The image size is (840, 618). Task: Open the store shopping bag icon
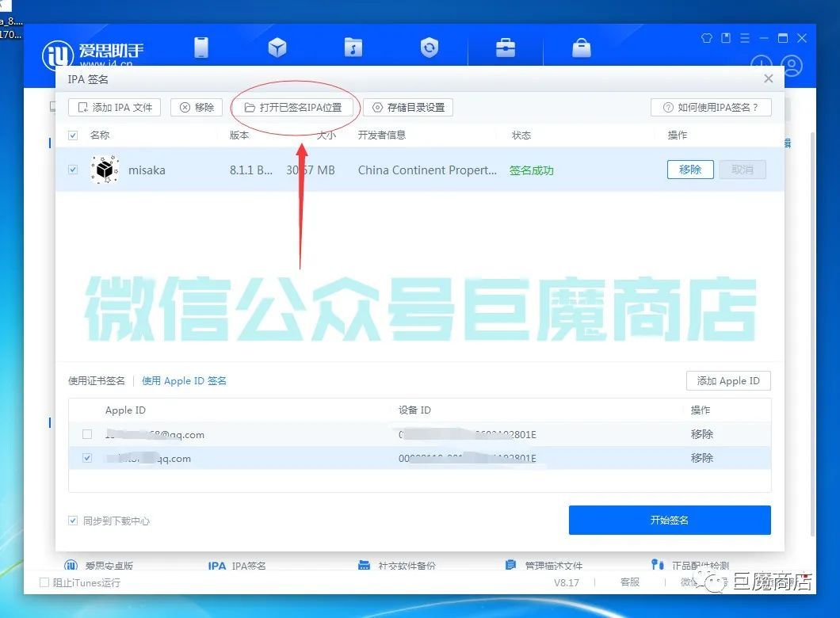coord(581,48)
